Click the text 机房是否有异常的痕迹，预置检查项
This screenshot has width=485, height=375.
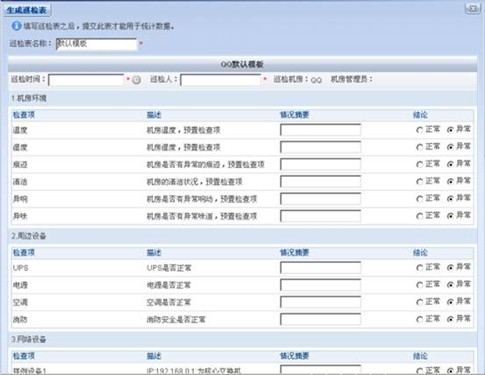coord(205,165)
